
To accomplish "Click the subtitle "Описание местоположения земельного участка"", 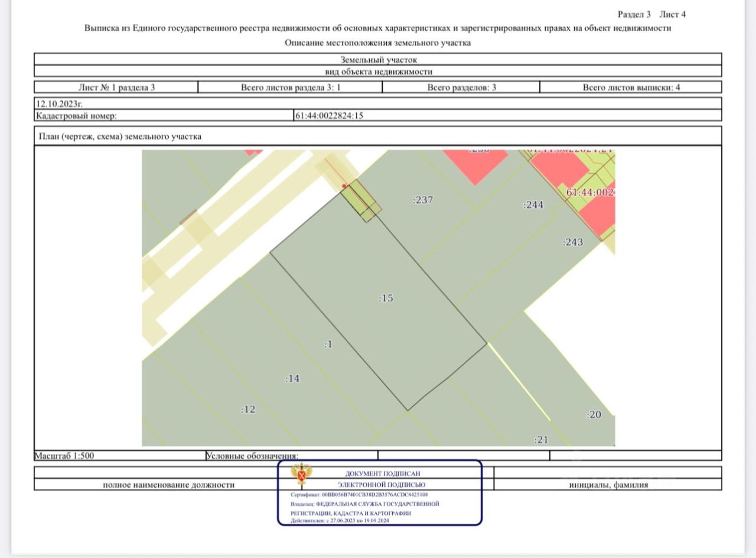I will coord(378,43).
